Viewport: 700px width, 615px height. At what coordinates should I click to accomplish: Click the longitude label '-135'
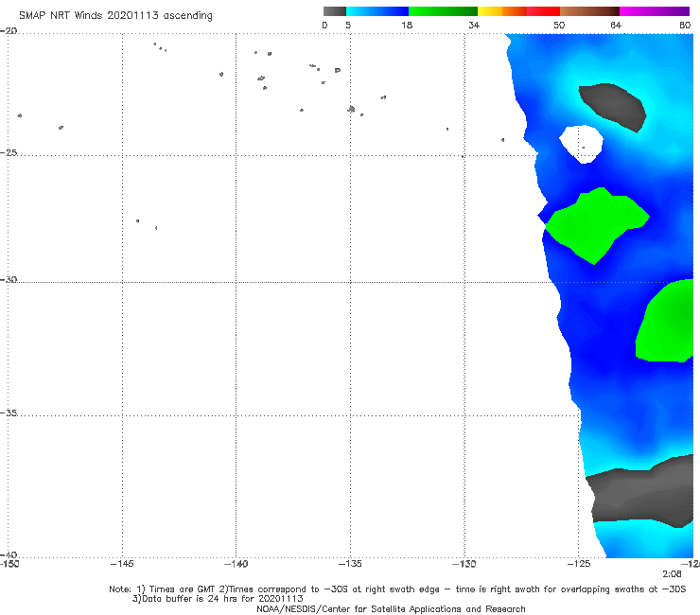(350, 564)
